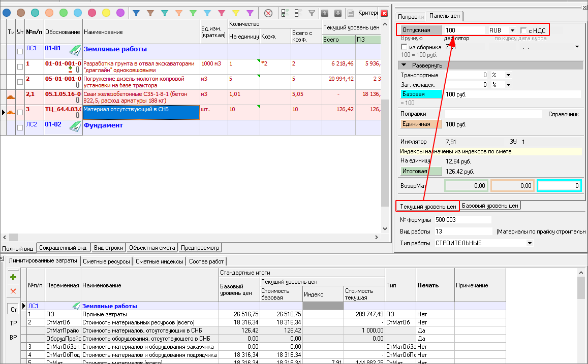Expand the 'Развернуть' section triangle
This screenshot has width=588, height=364.
(404, 65)
